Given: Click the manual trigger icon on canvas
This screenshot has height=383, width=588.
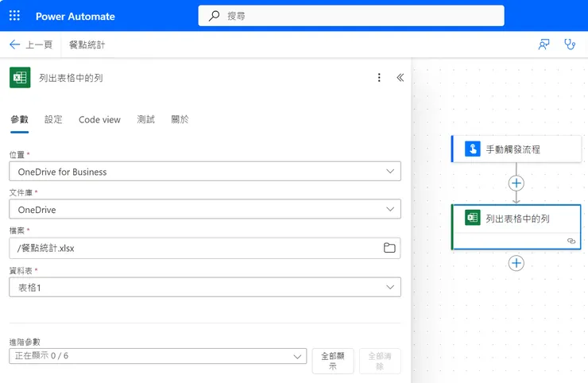Looking at the screenshot, I should (473, 149).
